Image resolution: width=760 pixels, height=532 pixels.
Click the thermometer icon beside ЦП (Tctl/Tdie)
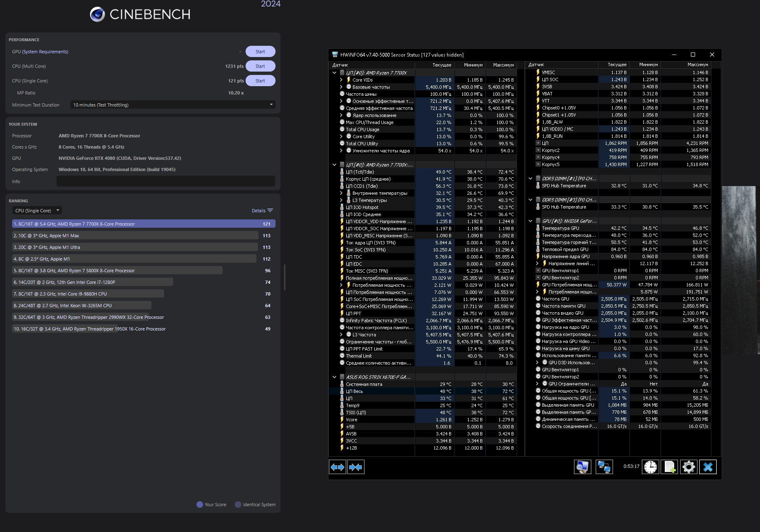[342, 172]
